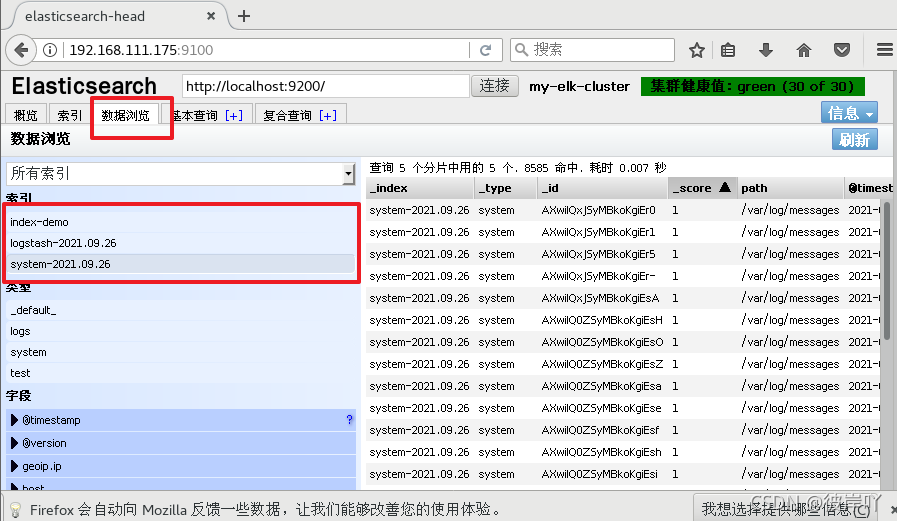The width and height of the screenshot is (897, 521).
Task: Sort by the _id column header
Action: click(x=602, y=188)
